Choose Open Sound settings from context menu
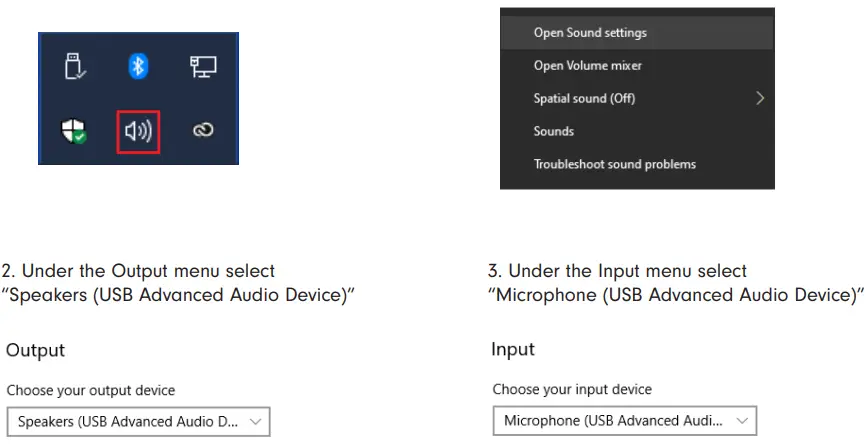Screen dimensions: 866x444 pos(590,33)
